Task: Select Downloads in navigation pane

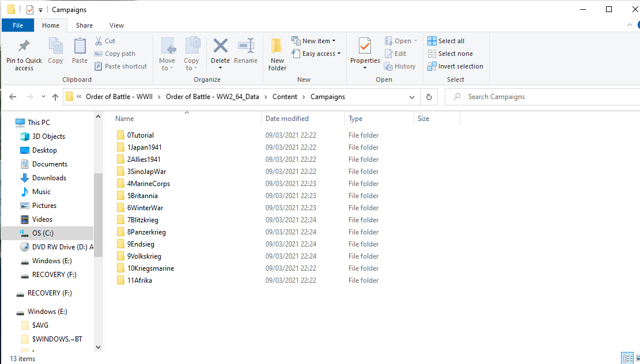Action: [x=43, y=178]
